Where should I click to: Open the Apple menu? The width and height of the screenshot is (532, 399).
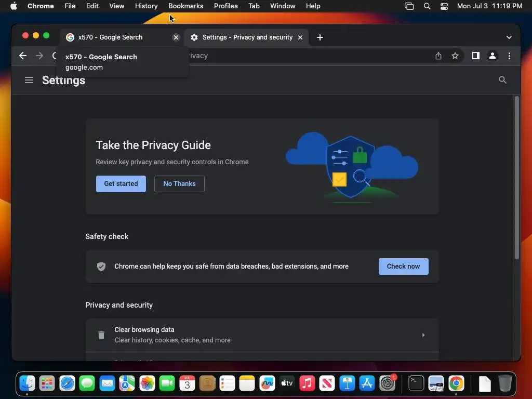pos(14,6)
